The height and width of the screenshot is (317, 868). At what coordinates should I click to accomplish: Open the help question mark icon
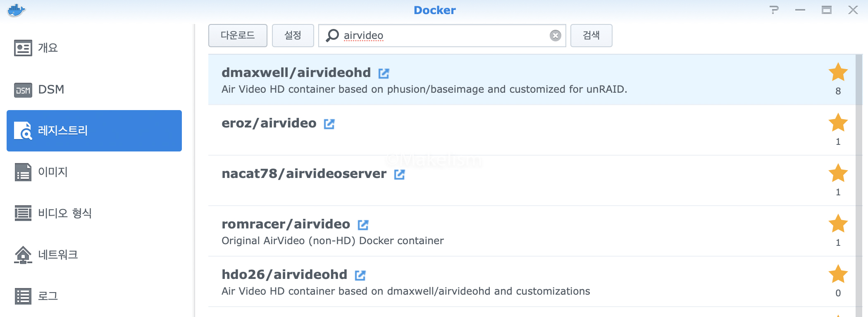[x=774, y=10]
